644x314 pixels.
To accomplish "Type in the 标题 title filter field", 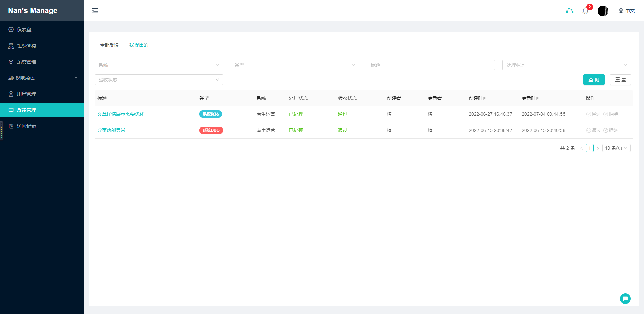I will [x=430, y=65].
